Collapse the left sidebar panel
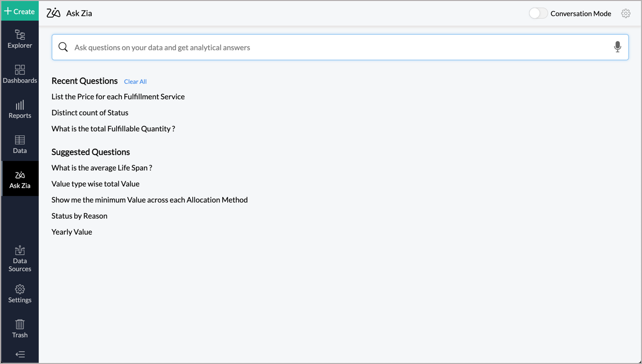 (20, 354)
